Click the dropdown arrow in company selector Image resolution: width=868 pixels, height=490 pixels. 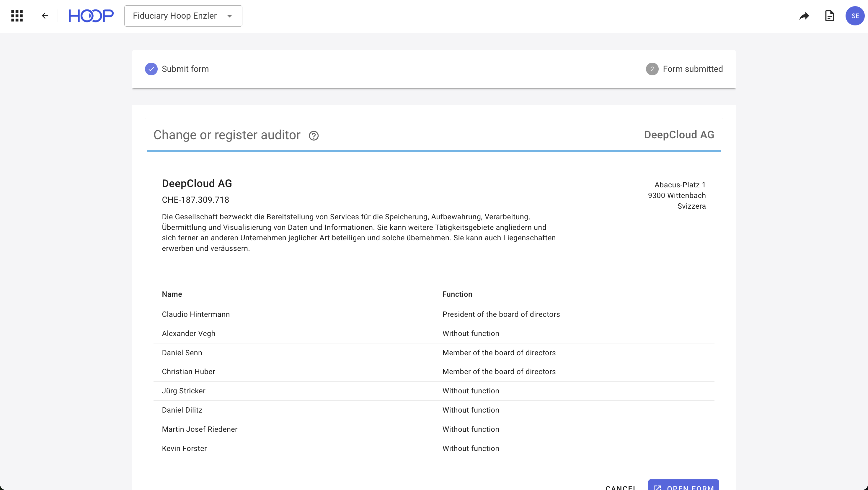(x=229, y=16)
